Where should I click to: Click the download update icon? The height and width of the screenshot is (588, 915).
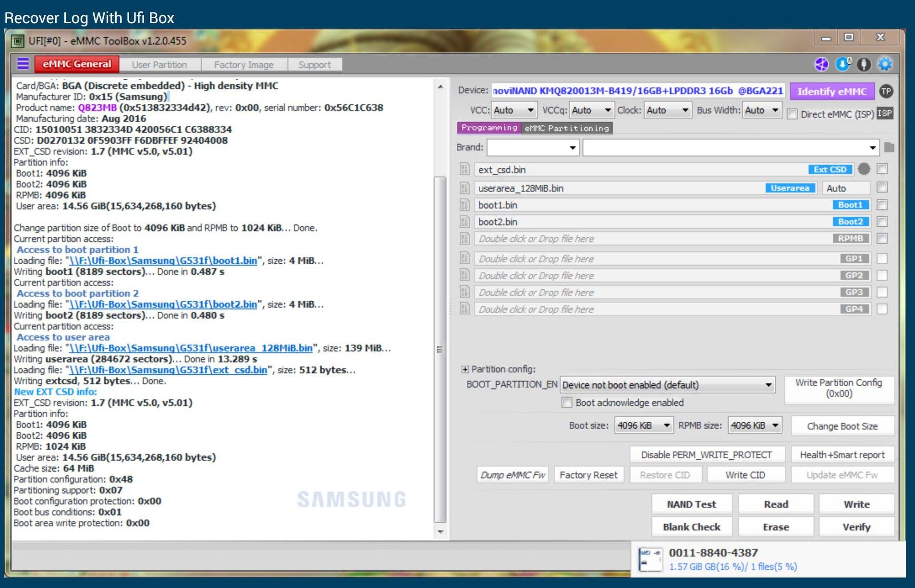(843, 64)
